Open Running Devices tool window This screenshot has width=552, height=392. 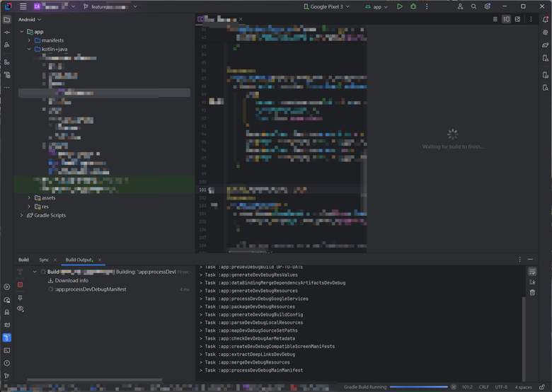pyautogui.click(x=546, y=75)
